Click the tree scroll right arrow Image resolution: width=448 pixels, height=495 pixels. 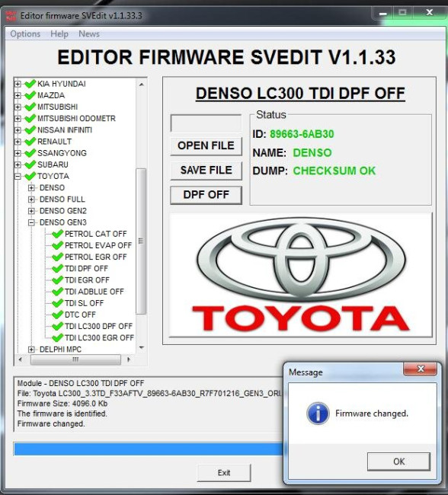tap(129, 359)
